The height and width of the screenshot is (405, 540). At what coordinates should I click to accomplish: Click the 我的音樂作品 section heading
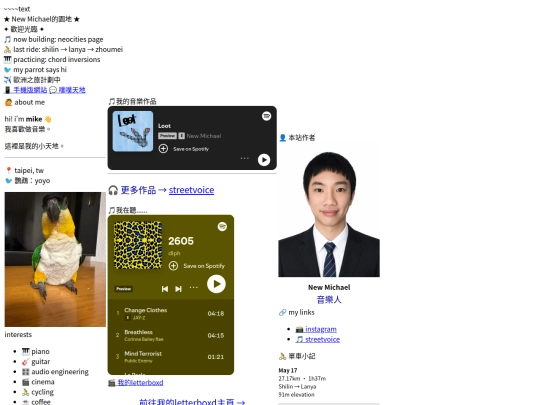tap(132, 101)
